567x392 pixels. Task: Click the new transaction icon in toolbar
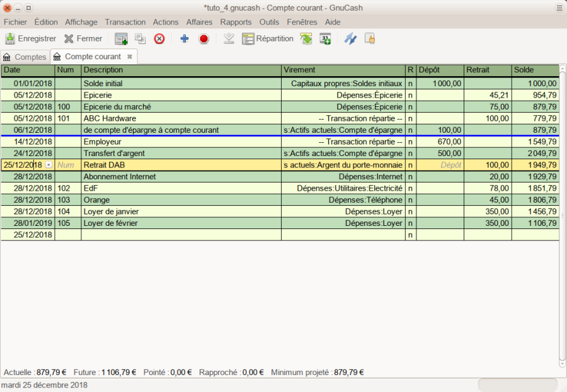coord(121,38)
